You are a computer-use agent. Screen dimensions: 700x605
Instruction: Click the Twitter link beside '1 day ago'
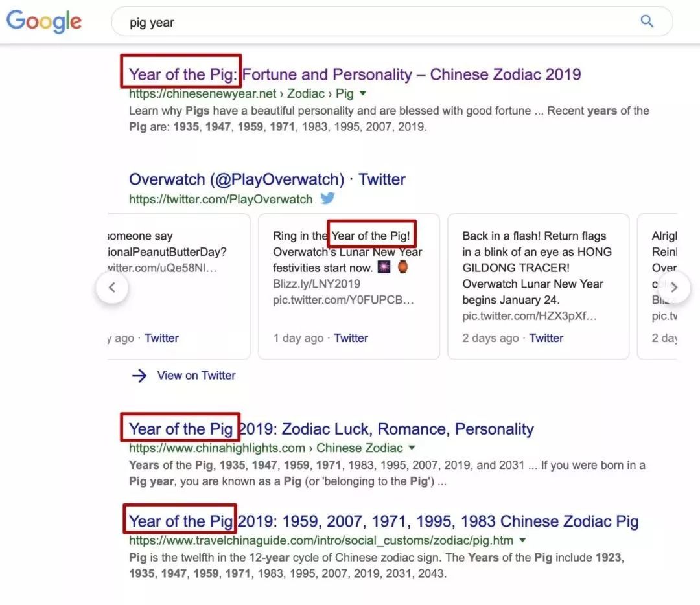coord(351,338)
